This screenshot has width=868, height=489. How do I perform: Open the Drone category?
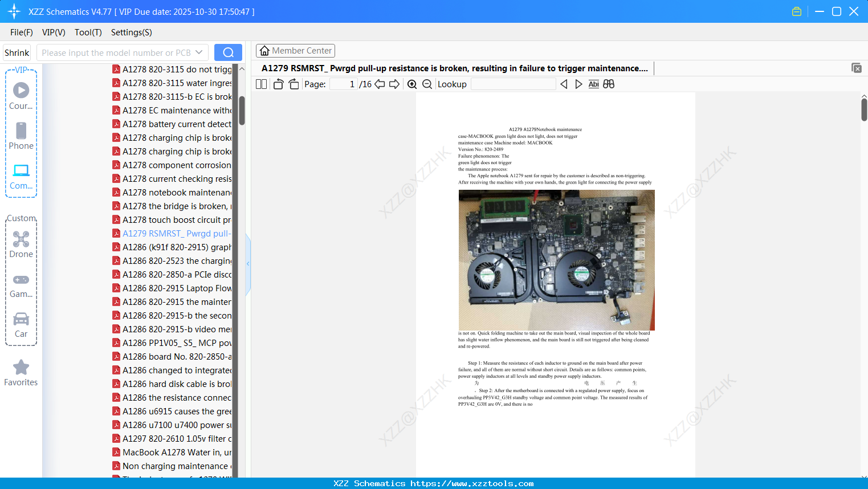point(21,239)
